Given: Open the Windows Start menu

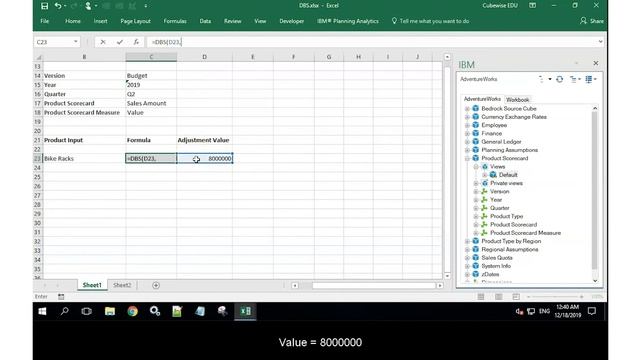Looking at the screenshot, I should tap(42, 311).
